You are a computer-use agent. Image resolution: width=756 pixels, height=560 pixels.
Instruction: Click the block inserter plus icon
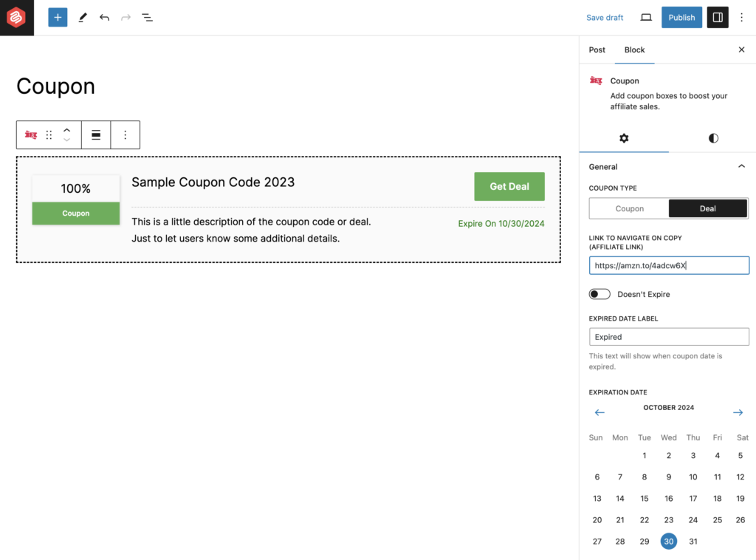click(x=58, y=17)
